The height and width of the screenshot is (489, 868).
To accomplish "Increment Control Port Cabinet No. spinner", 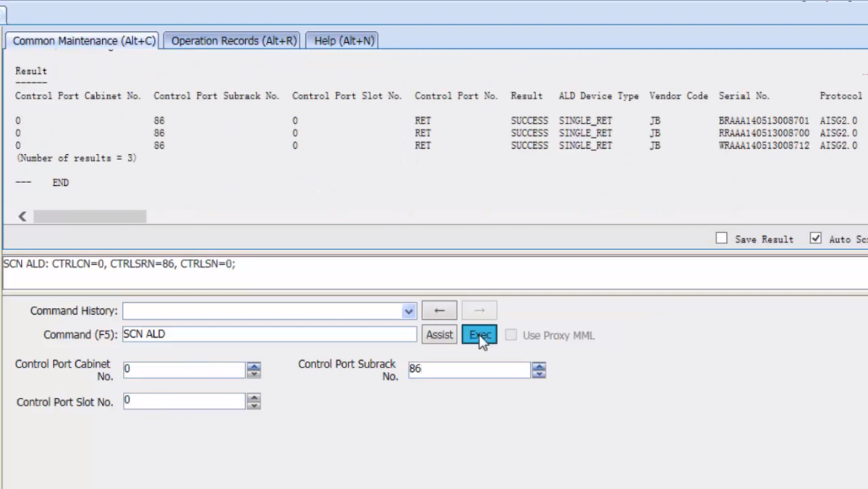I will click(x=253, y=367).
